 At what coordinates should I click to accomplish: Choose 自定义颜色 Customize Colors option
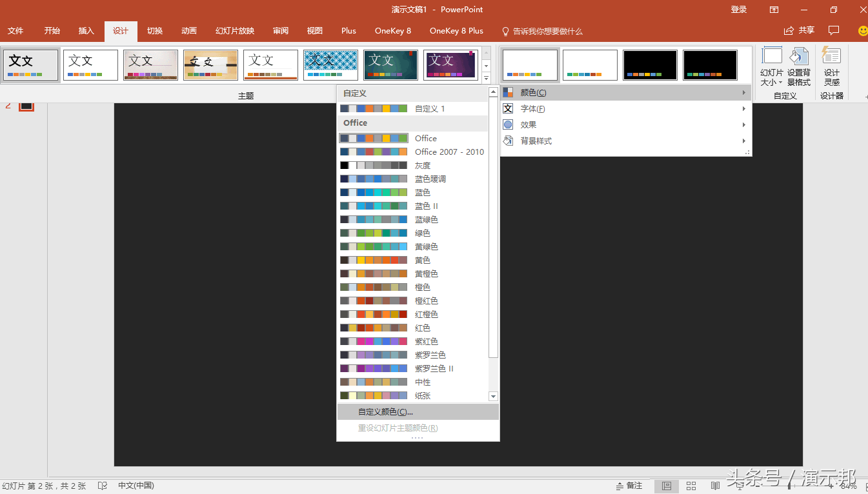point(418,412)
